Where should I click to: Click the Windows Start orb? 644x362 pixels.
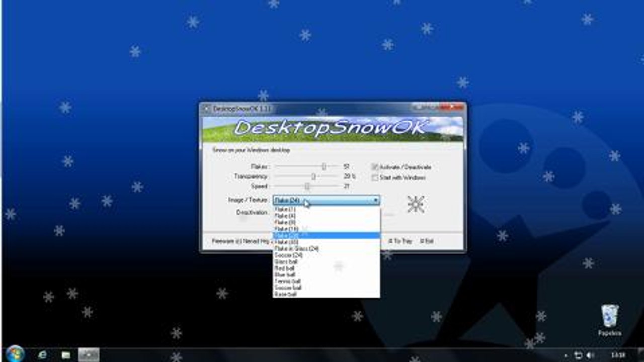[15, 353]
